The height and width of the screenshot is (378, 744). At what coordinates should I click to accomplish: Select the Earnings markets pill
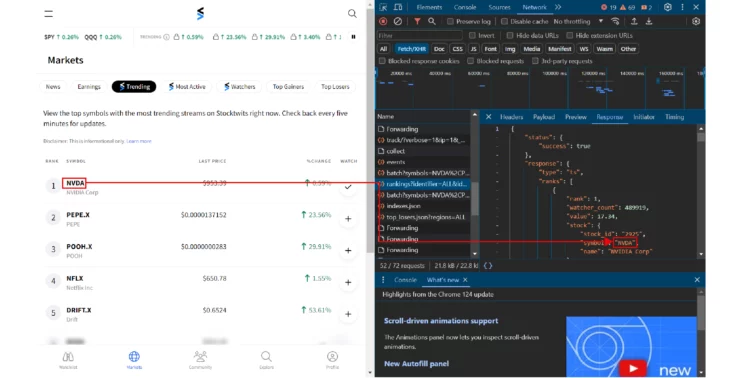click(x=89, y=86)
